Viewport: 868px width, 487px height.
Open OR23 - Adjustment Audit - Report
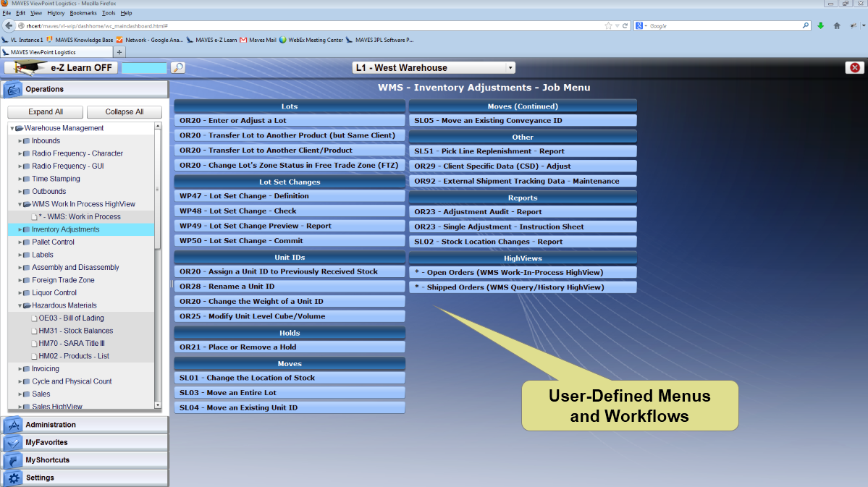[523, 212]
